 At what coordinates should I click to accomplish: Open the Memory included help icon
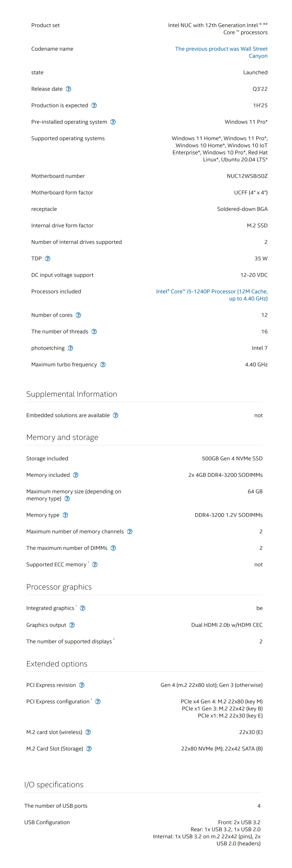pos(75,475)
